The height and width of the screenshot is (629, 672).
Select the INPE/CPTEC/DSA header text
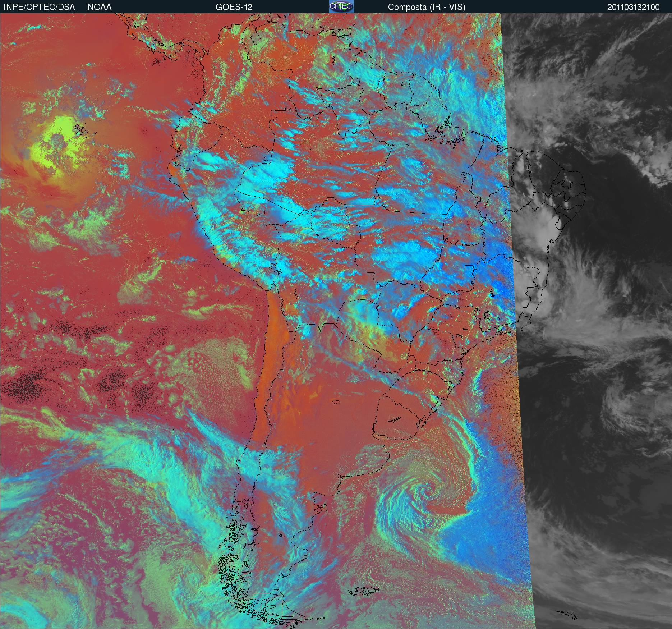(39, 7)
